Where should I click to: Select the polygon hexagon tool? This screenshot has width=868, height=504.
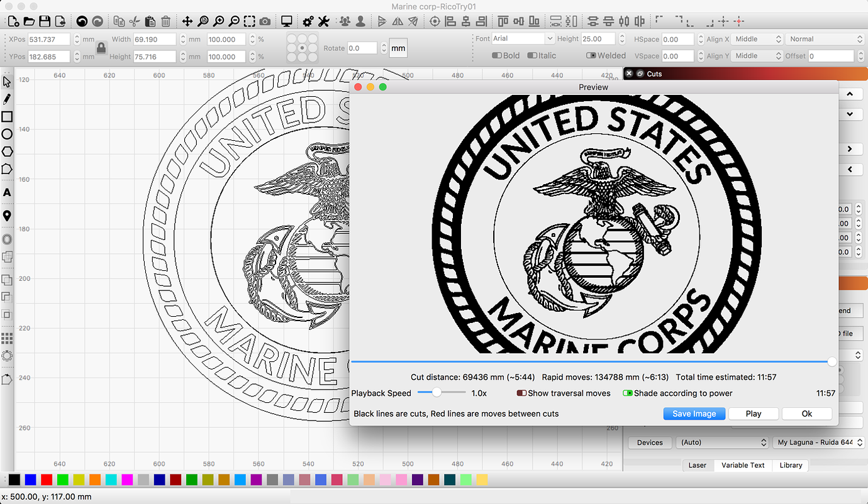point(7,151)
